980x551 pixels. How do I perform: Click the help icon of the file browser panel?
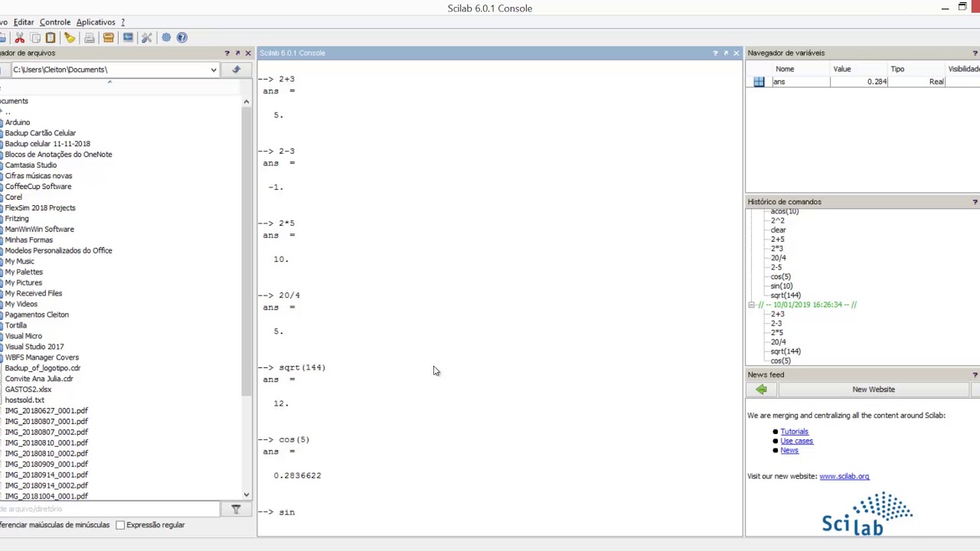(227, 53)
